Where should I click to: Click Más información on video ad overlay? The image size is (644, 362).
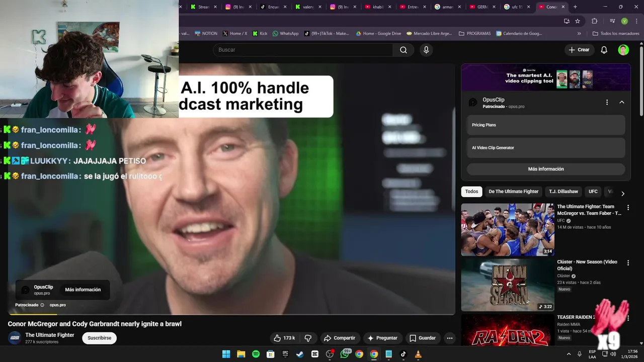point(83,290)
